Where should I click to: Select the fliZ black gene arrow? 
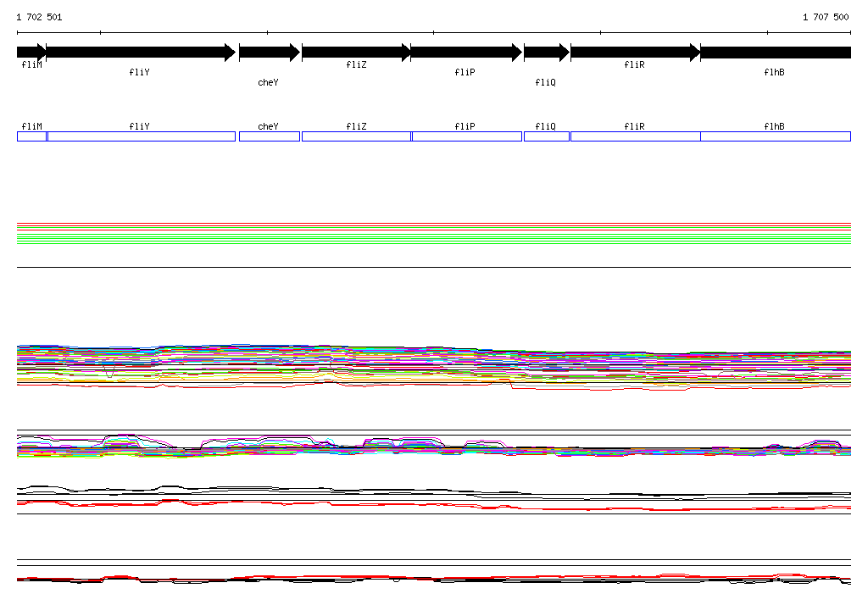pyautogui.click(x=357, y=53)
